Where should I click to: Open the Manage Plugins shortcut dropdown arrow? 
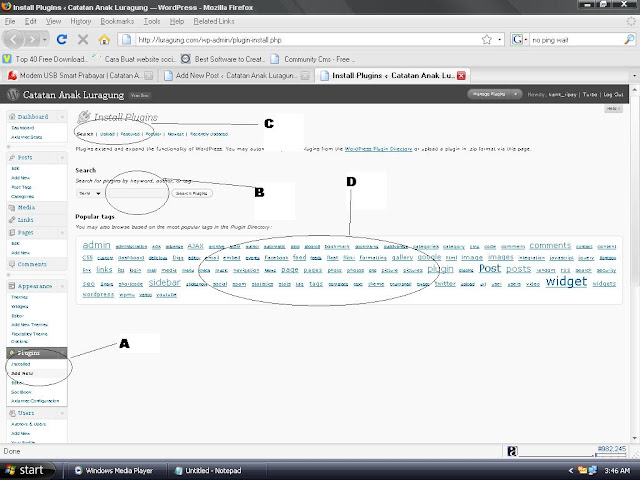[x=516, y=94]
